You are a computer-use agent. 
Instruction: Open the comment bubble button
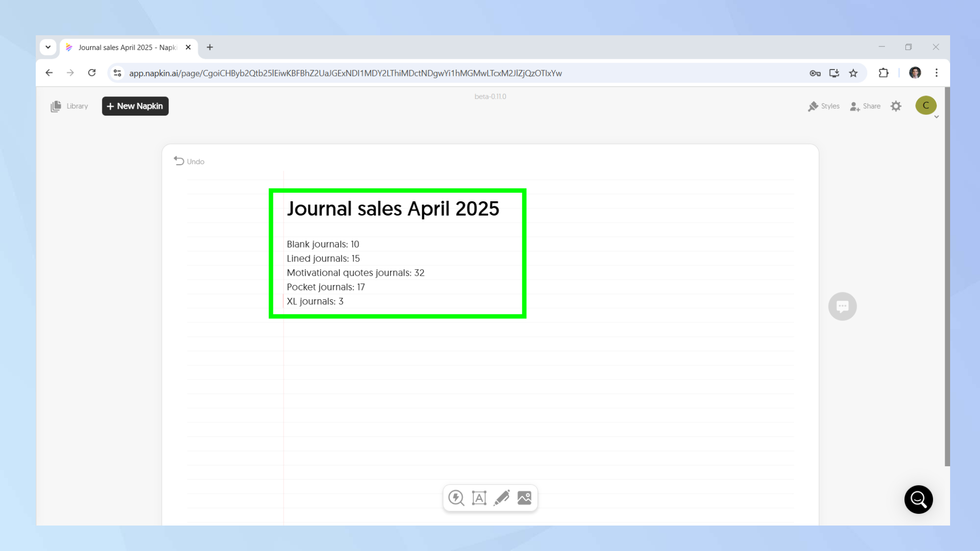tap(842, 307)
